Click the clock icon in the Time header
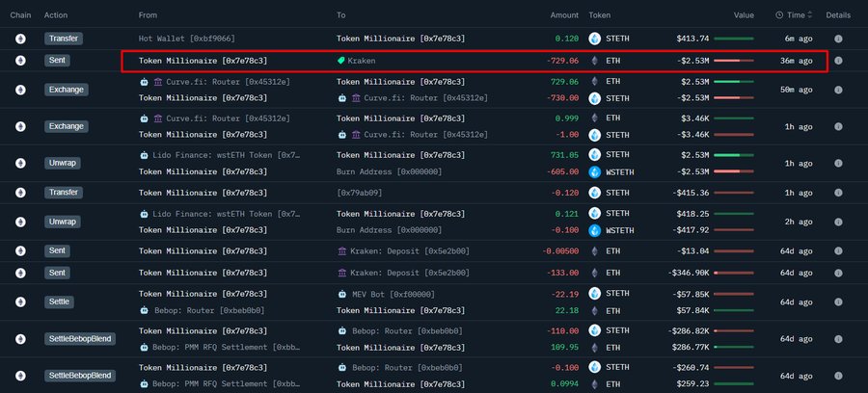Image resolution: width=868 pixels, height=393 pixels. point(779,15)
